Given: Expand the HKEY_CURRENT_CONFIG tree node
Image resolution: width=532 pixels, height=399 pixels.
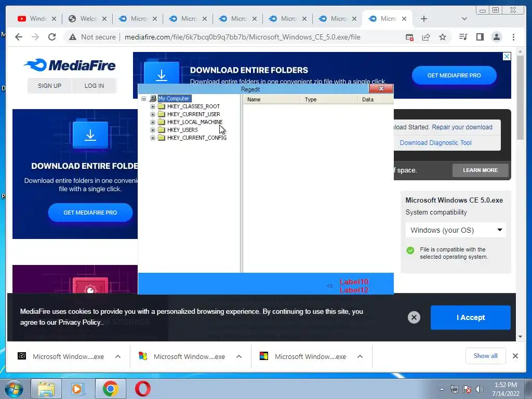Looking at the screenshot, I should click(x=153, y=138).
